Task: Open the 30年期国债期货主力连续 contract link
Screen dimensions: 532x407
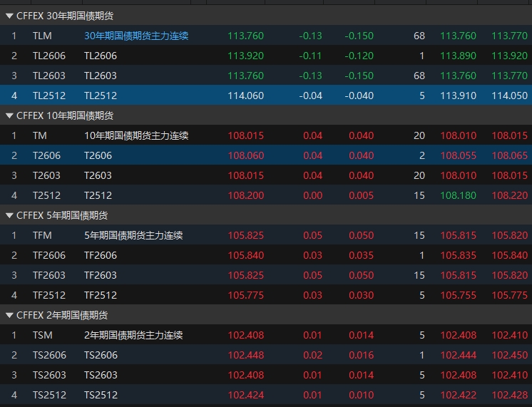Action: coord(136,36)
